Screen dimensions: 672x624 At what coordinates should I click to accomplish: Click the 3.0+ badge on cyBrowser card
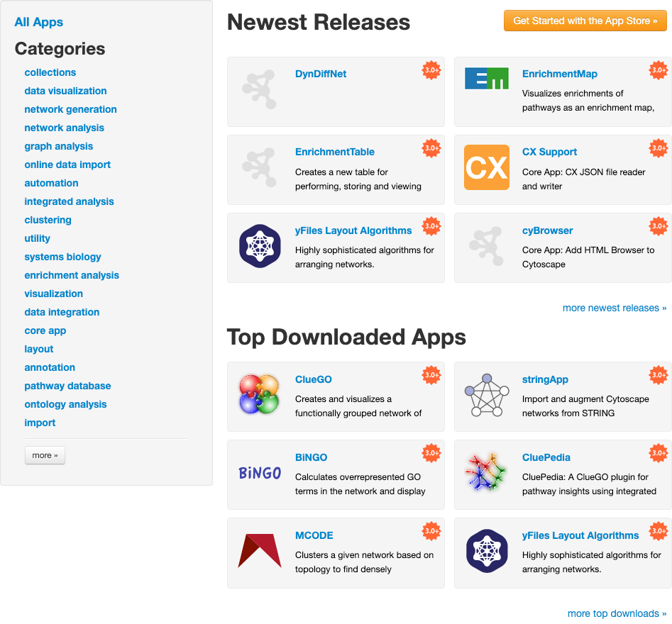pyautogui.click(x=659, y=226)
